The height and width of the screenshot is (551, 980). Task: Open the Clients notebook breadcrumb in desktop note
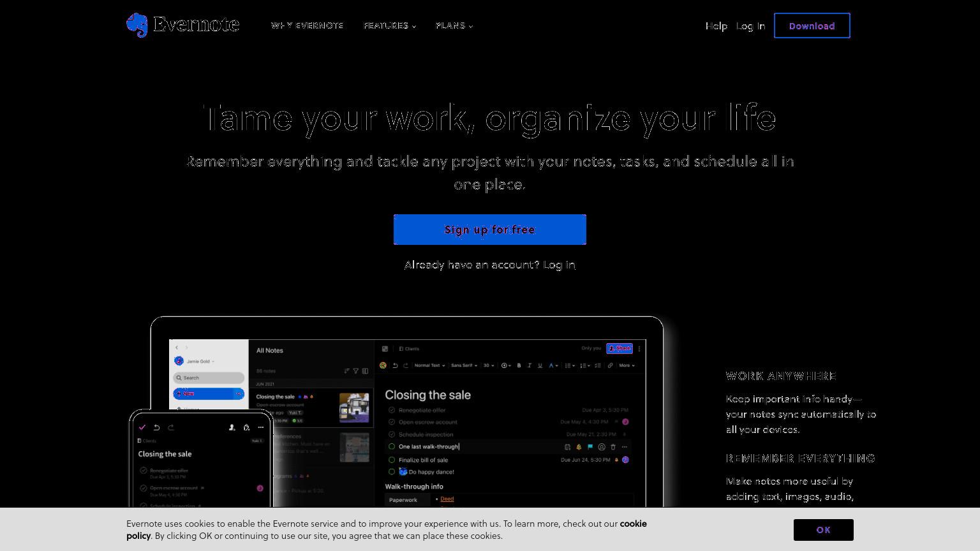click(x=409, y=349)
